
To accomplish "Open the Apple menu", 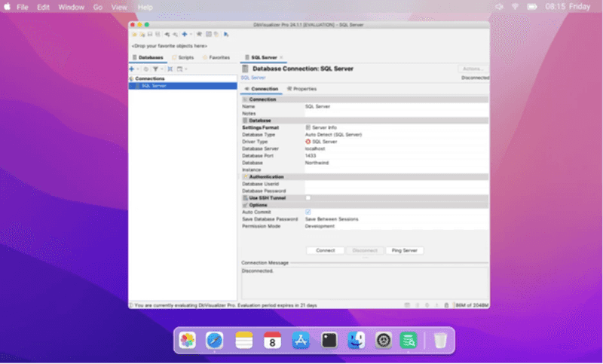I will (7, 7).
